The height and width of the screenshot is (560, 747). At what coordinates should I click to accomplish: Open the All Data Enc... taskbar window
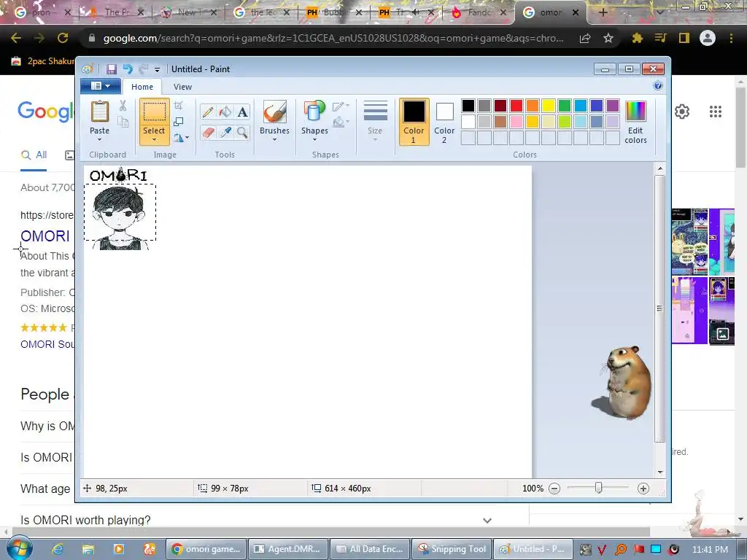tap(369, 549)
